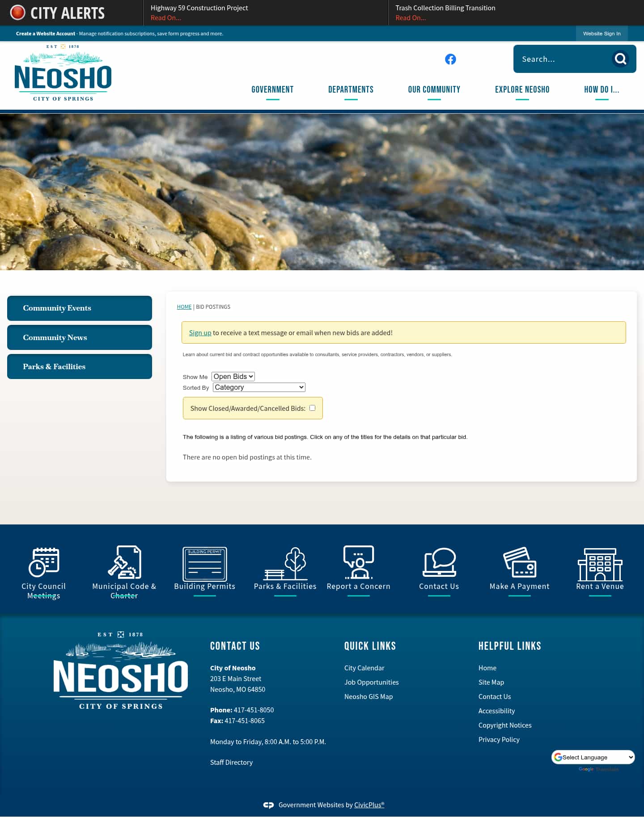
Task: Click the search magnifier icon
Action: tap(620, 59)
